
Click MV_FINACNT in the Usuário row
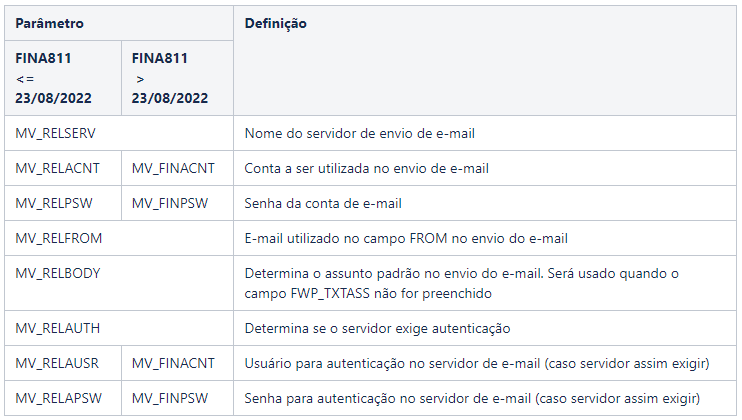(x=173, y=363)
